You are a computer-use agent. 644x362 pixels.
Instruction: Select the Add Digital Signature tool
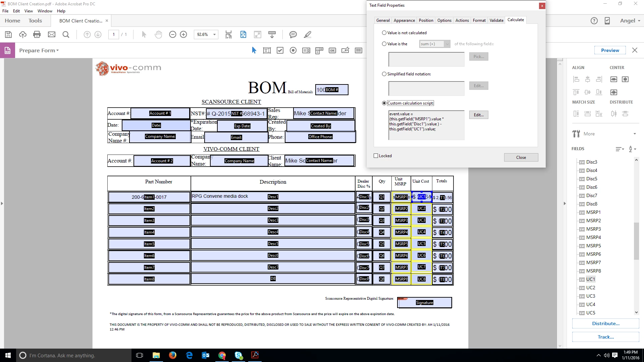(345, 50)
